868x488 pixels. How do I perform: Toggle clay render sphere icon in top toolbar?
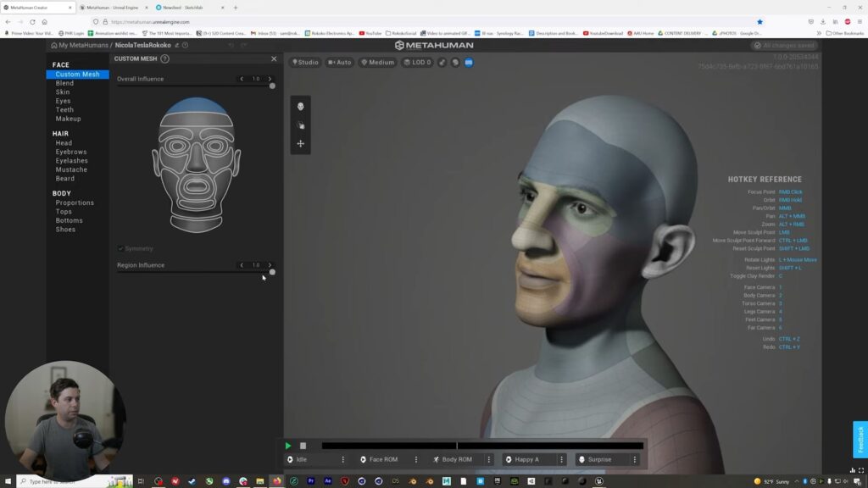455,62
